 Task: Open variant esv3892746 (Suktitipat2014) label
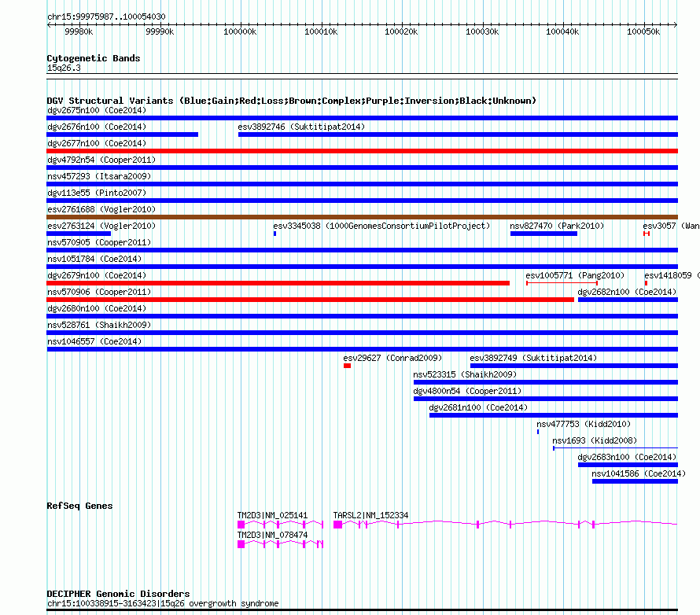point(301,127)
